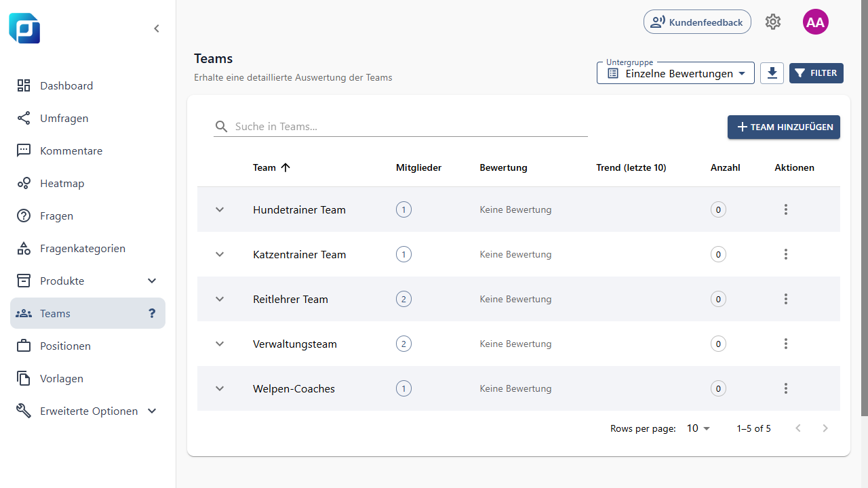Expand the Reitlehrer Team row
This screenshot has width=868, height=488.
pyautogui.click(x=220, y=299)
